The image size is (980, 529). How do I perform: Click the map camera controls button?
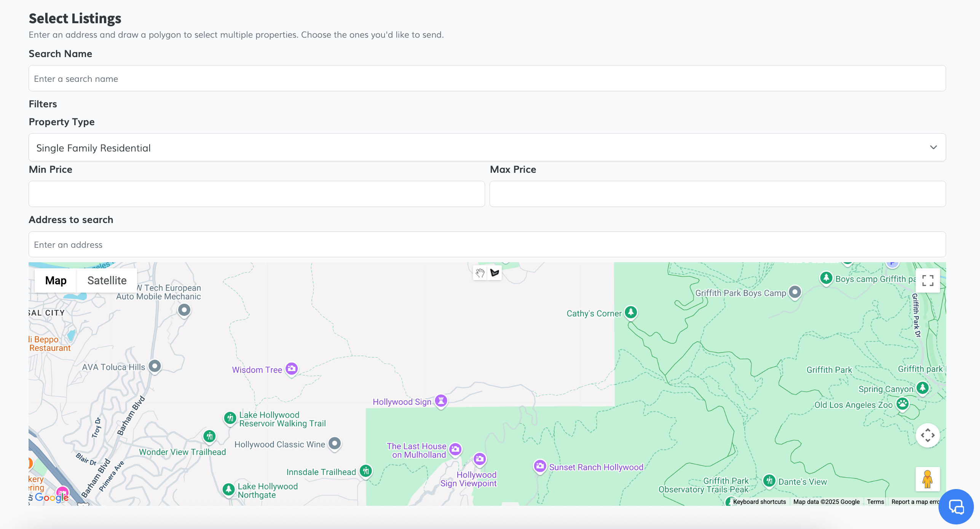pos(927,435)
